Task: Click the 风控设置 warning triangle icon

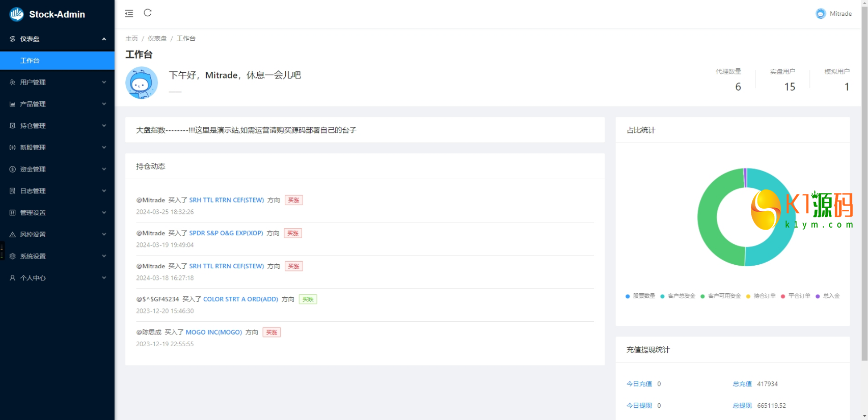Action: 12,235
